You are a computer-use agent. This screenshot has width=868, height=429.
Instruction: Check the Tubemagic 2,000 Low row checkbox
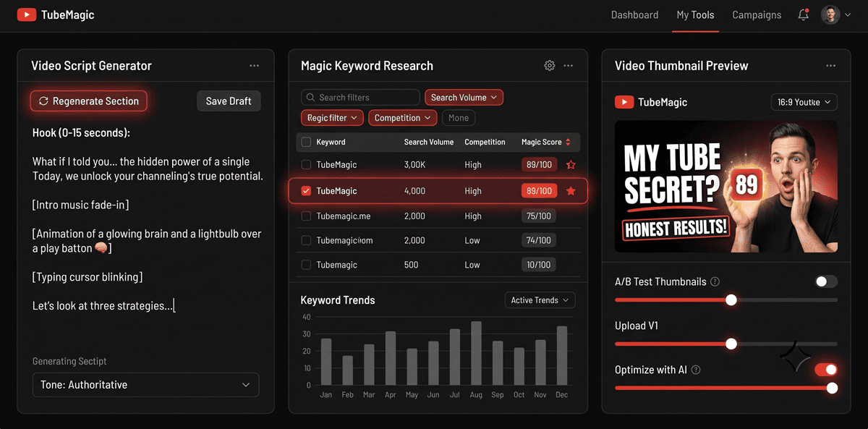306,240
